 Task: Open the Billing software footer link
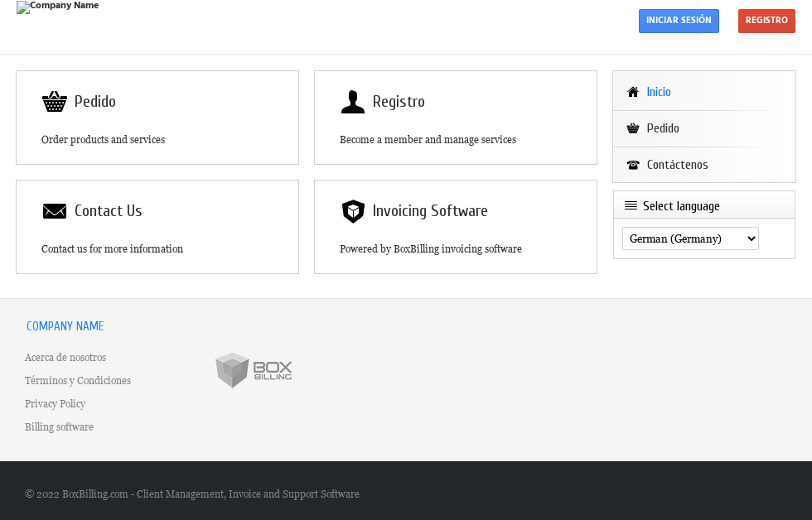pyautogui.click(x=59, y=426)
